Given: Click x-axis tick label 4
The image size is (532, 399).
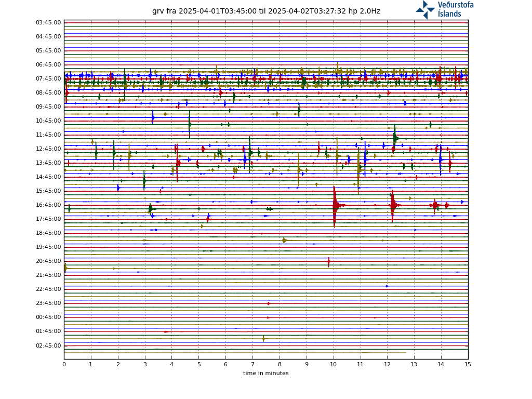Looking at the screenshot, I should (171, 364).
